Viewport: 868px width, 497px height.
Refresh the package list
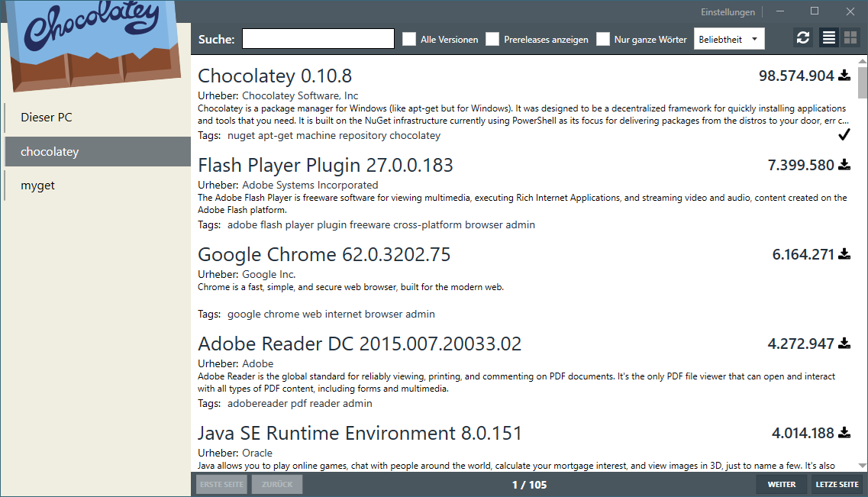802,37
